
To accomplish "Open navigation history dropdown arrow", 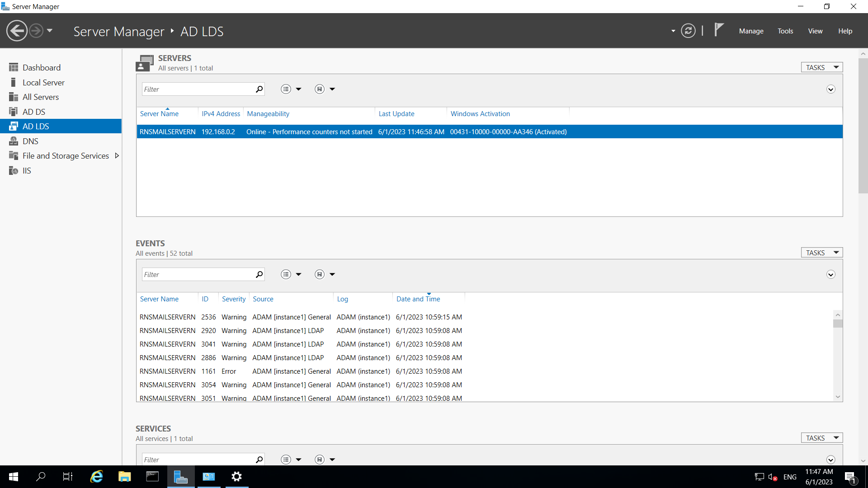I will [x=50, y=31].
